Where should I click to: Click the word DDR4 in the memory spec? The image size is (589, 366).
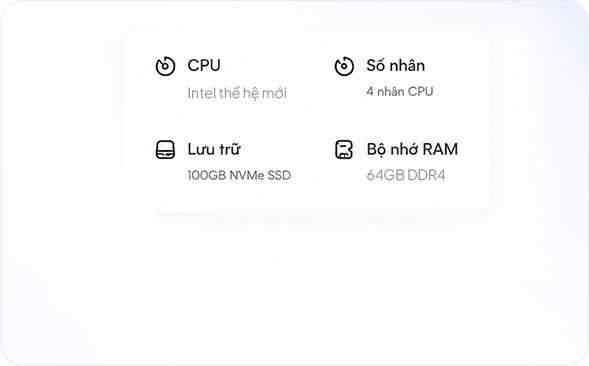426,175
